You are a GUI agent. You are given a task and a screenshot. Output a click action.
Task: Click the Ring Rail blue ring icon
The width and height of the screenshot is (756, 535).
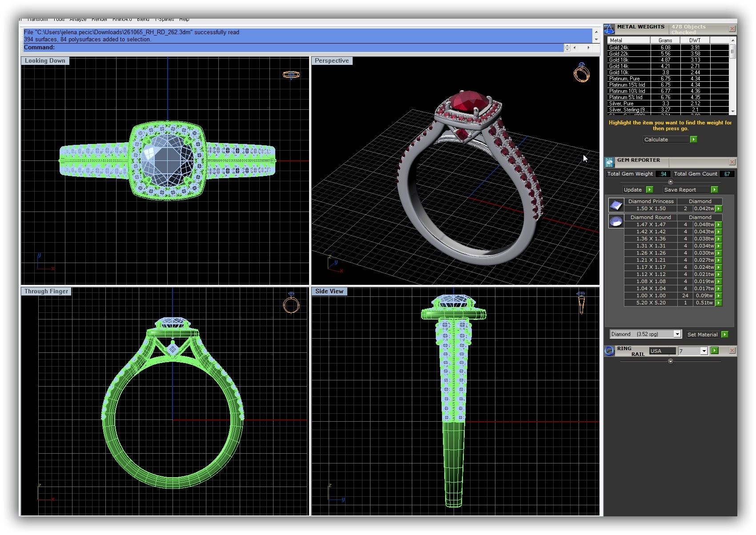[609, 351]
